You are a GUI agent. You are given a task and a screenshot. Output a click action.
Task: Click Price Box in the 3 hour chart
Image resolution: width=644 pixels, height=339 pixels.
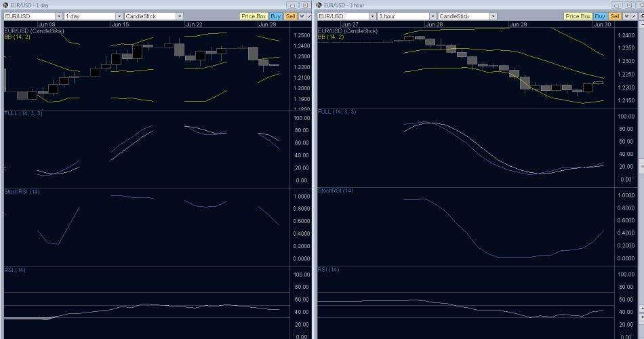point(578,16)
